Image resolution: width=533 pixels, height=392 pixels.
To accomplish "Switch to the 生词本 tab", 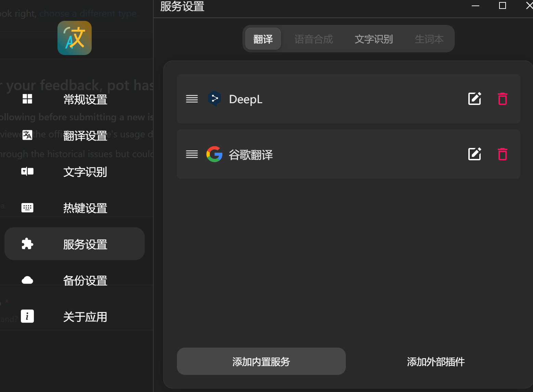I will coord(429,39).
